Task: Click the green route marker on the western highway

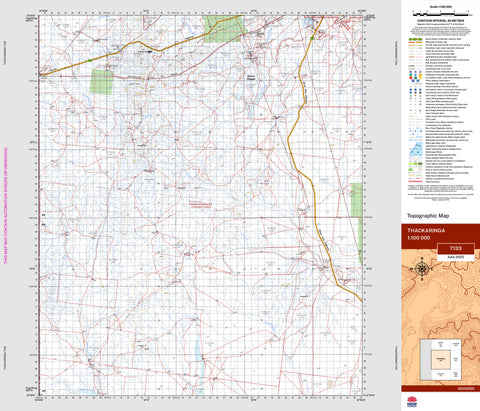Action: pos(90,60)
